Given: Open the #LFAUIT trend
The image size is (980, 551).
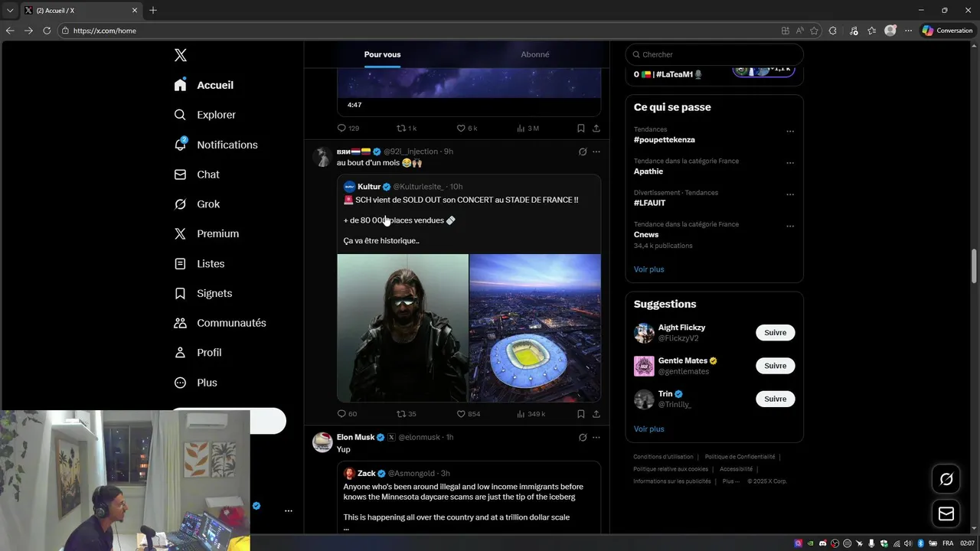Looking at the screenshot, I should 649,203.
